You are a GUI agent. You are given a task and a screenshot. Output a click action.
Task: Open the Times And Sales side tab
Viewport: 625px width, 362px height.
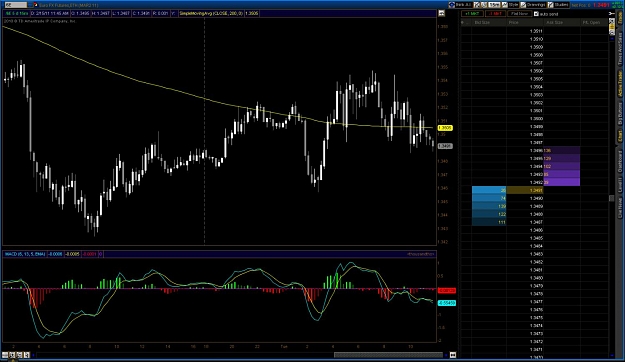620,48
